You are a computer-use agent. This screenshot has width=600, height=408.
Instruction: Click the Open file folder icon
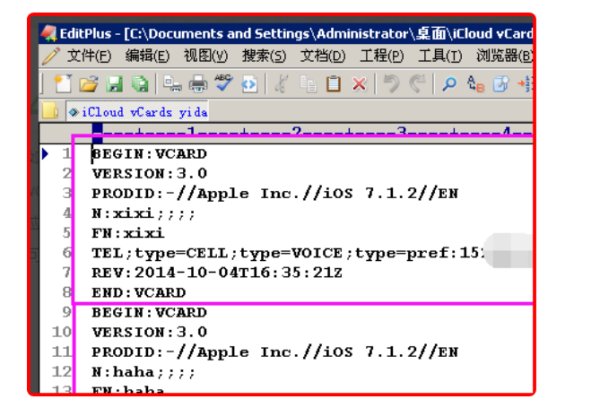click(x=89, y=84)
